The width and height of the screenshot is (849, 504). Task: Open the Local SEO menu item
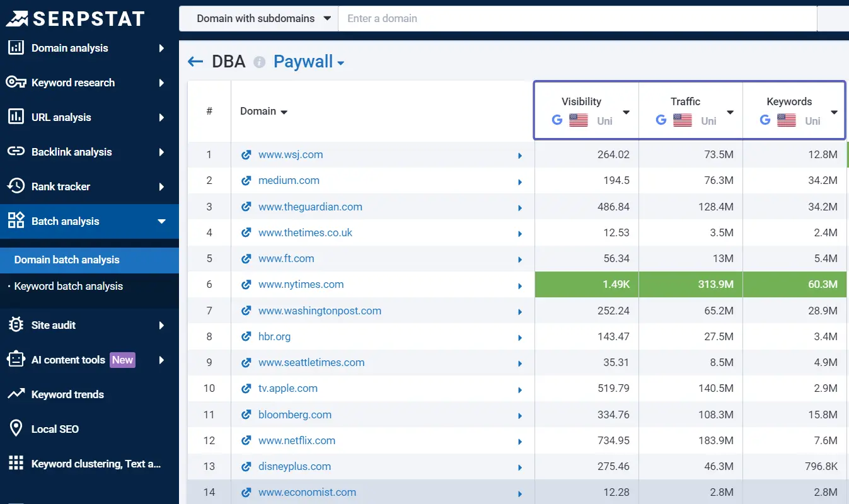coord(90,429)
